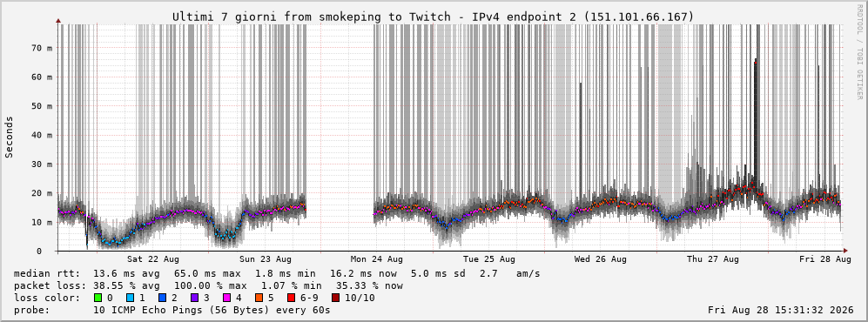Click the '13.6 ms avg' median value

tap(126, 273)
